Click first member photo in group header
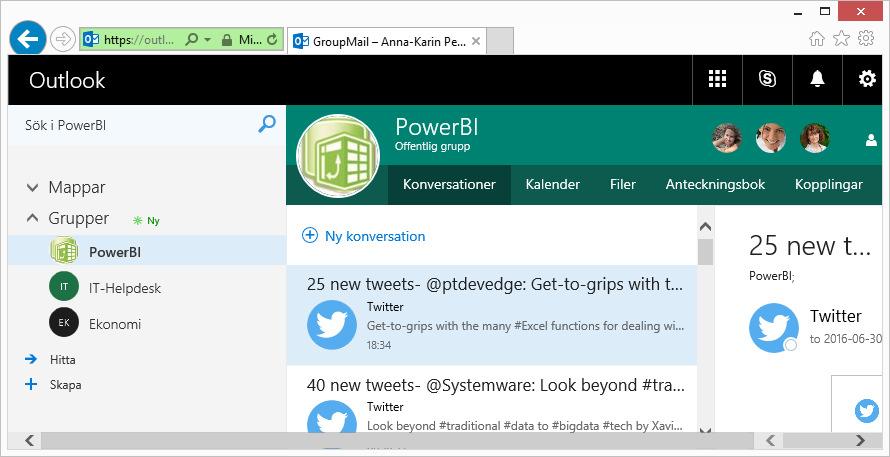This screenshot has width=890, height=457. click(727, 138)
